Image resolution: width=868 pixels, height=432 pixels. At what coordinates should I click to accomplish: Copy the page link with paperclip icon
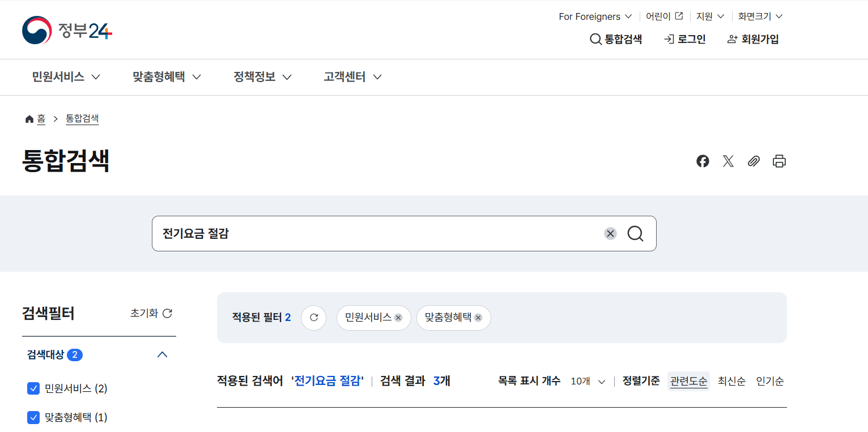tap(754, 161)
